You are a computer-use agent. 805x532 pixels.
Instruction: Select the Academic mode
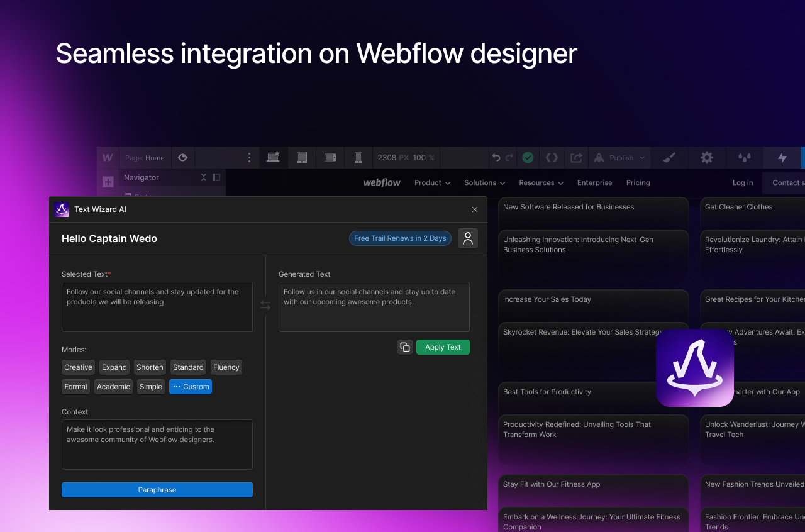[113, 387]
